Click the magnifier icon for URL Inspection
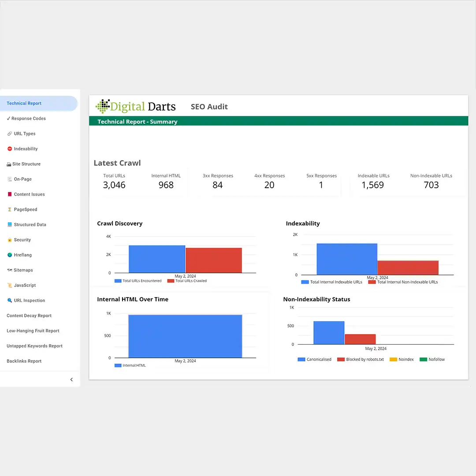 10,301
